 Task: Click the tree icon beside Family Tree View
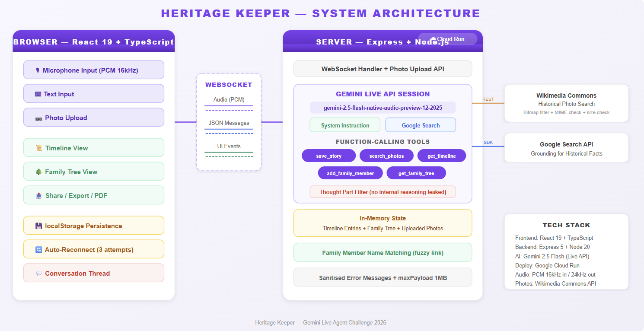(38, 172)
